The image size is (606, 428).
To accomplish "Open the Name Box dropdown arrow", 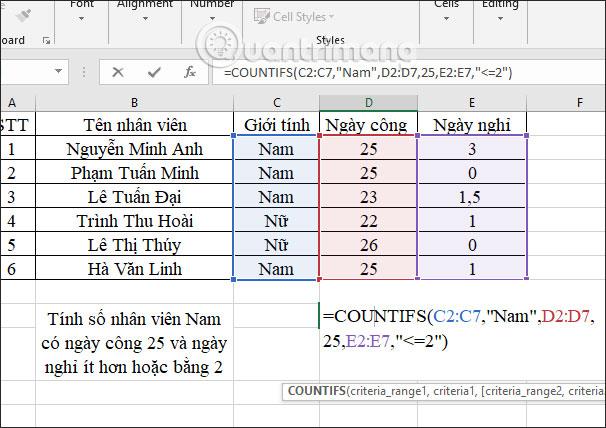I will (x=58, y=71).
